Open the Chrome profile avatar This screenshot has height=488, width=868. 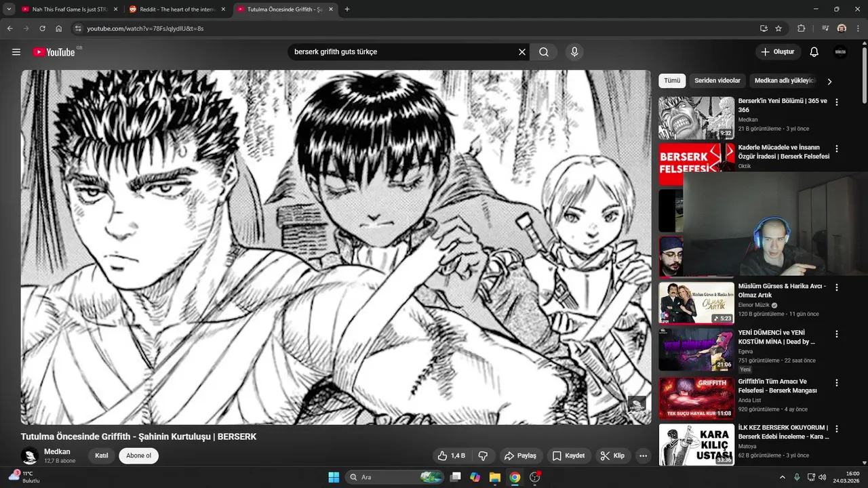[x=842, y=28]
